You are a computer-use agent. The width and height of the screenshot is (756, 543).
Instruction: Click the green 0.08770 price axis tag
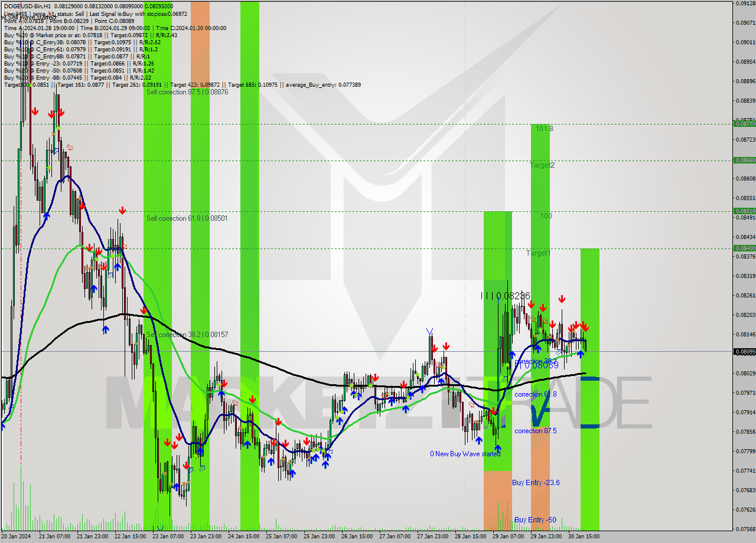pyautogui.click(x=744, y=124)
